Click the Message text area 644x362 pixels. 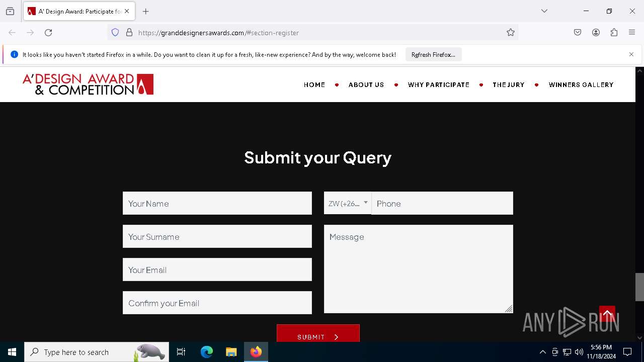[419, 269]
